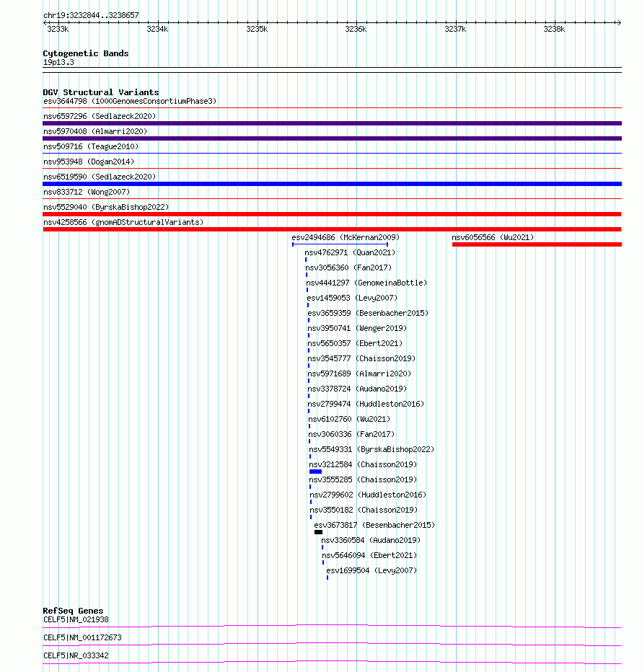Select the 3238k ruler mark
Screen dimensions: 642x672
coord(554,29)
